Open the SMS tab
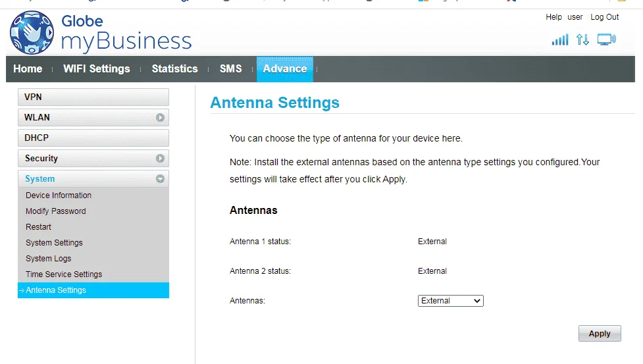 pyautogui.click(x=230, y=69)
